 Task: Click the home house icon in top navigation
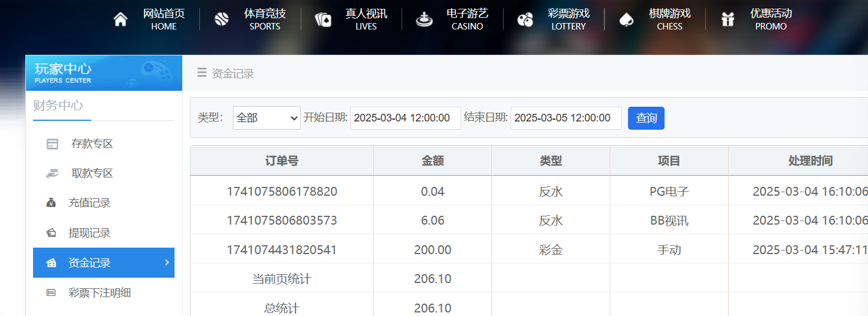[120, 19]
